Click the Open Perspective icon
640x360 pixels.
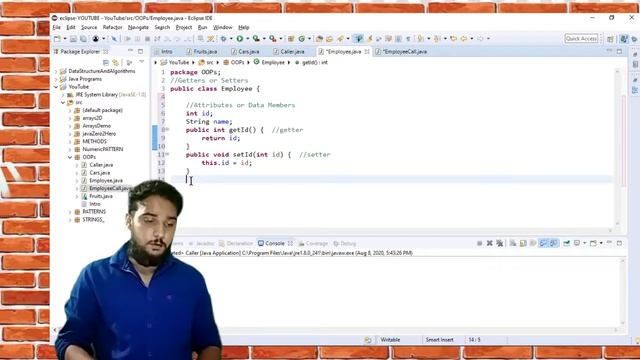(x=610, y=38)
